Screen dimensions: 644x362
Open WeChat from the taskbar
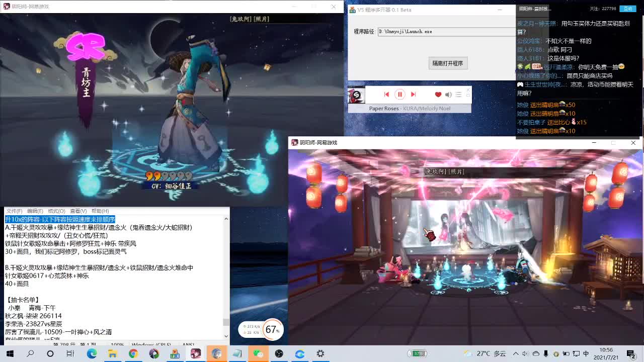click(258, 353)
